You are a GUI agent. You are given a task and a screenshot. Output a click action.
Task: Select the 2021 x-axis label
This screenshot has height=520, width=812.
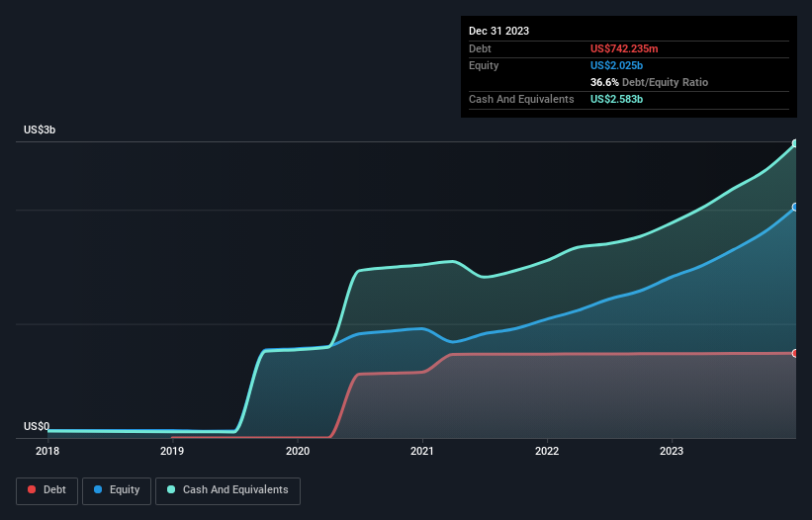[422, 451]
